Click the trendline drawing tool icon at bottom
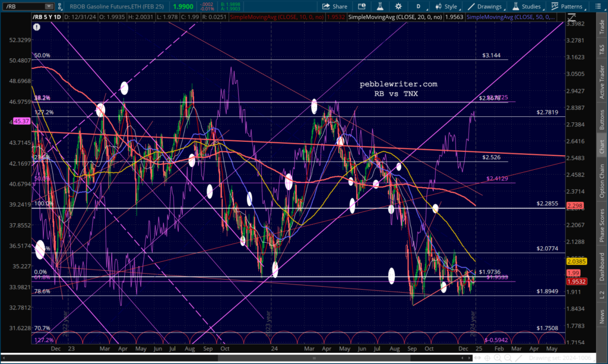This screenshot has width=608, height=364. coord(518,358)
